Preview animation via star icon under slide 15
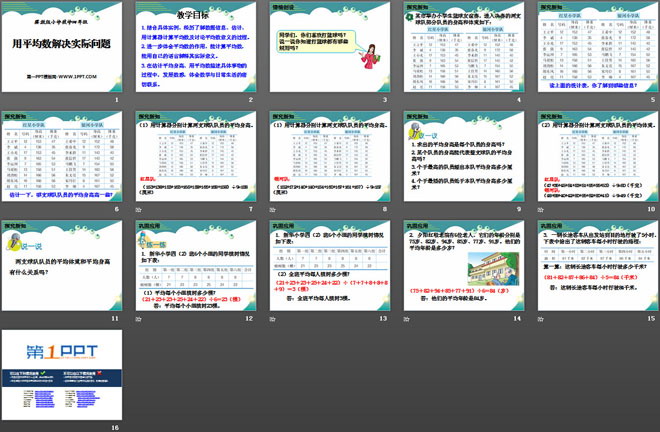 (x=540, y=319)
